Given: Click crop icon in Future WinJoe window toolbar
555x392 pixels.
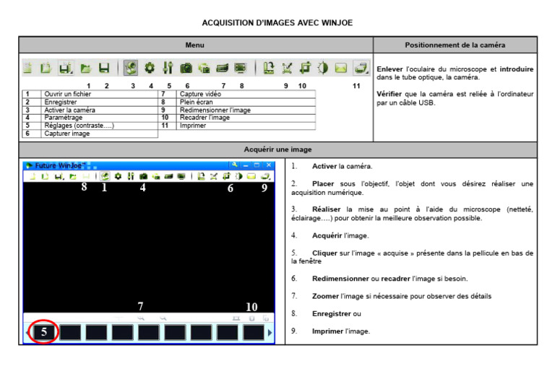Looking at the screenshot, I should (226, 176).
